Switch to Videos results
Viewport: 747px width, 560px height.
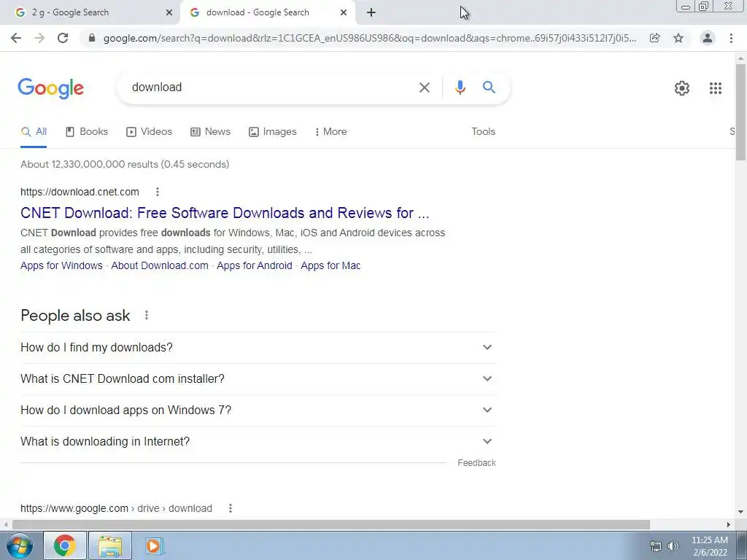pyautogui.click(x=149, y=132)
